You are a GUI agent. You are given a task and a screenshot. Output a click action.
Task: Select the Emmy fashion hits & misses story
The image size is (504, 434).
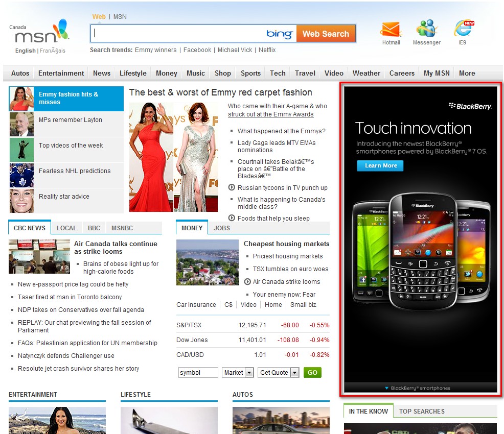point(66,99)
